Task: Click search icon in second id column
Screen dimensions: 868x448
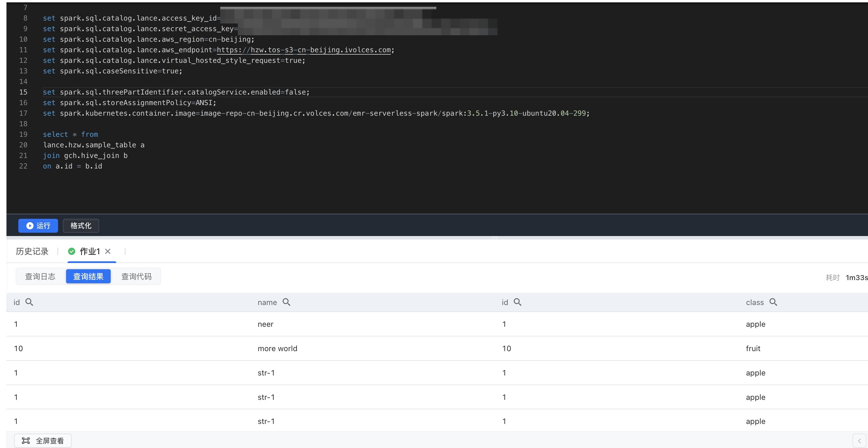Action: 518,302
